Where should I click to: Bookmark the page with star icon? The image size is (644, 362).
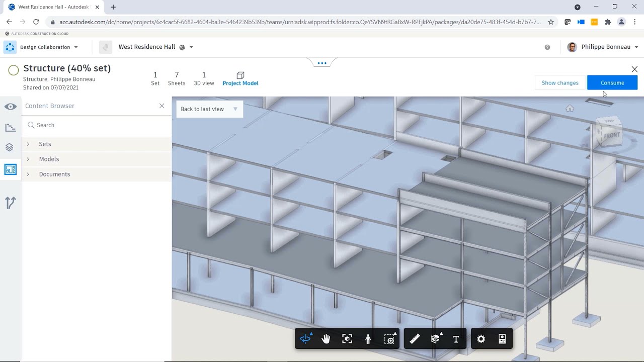pos(551,22)
